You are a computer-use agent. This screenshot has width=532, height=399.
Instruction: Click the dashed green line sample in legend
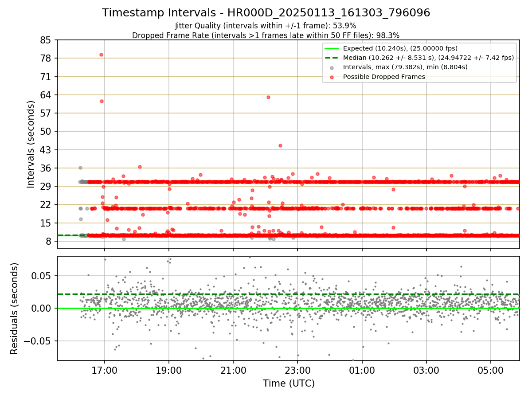pos(332,58)
